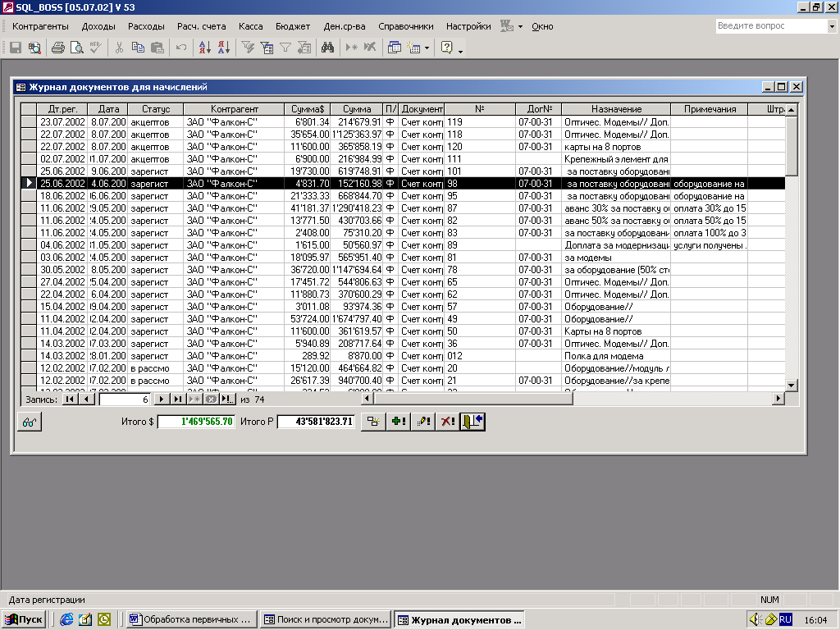Open the 'Введите вопрос' help dropdown
The height and width of the screenshot is (630, 840).
coord(831,26)
